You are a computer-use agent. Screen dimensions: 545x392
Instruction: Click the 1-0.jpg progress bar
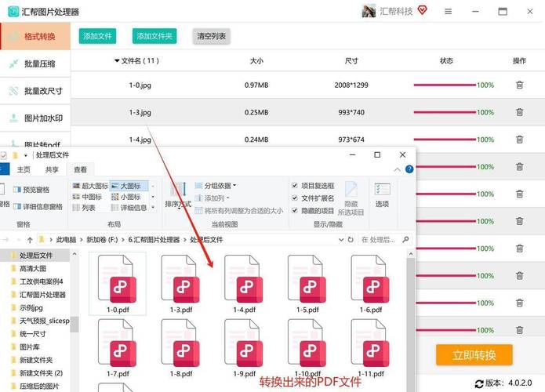click(445, 85)
